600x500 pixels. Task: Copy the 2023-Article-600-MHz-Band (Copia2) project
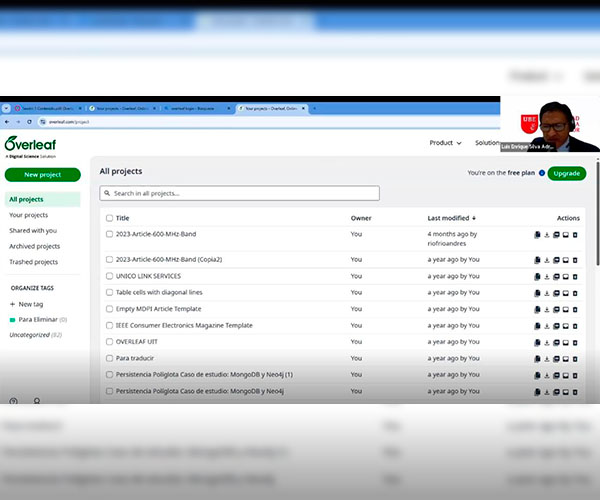click(537, 260)
